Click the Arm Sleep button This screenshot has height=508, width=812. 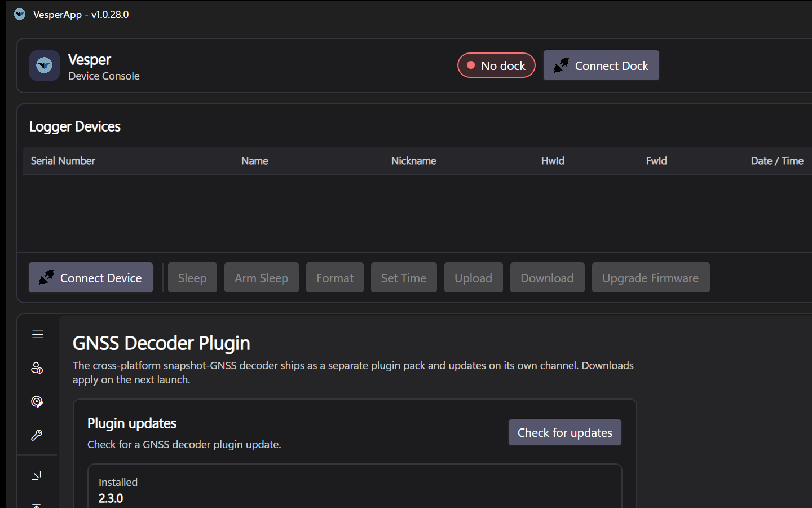(262, 278)
